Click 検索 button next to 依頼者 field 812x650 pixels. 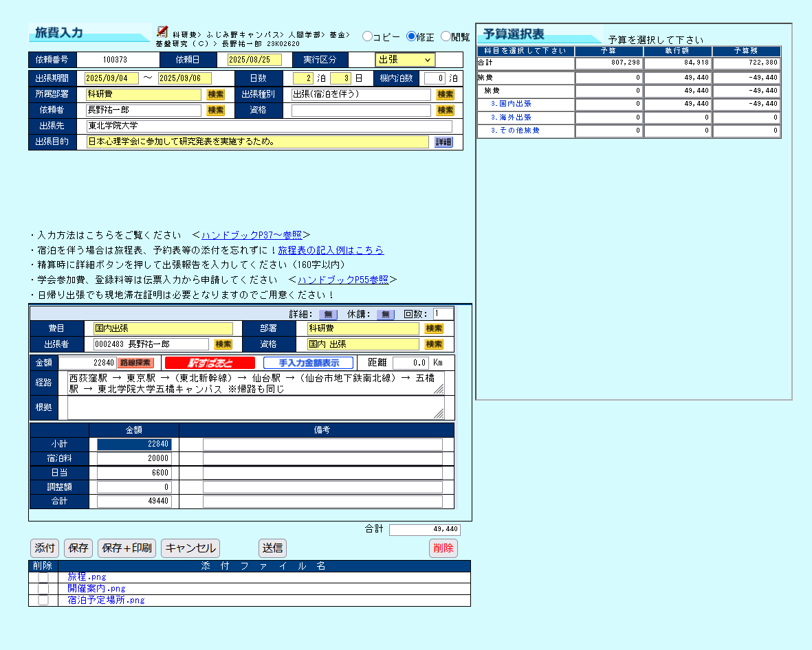[215, 110]
